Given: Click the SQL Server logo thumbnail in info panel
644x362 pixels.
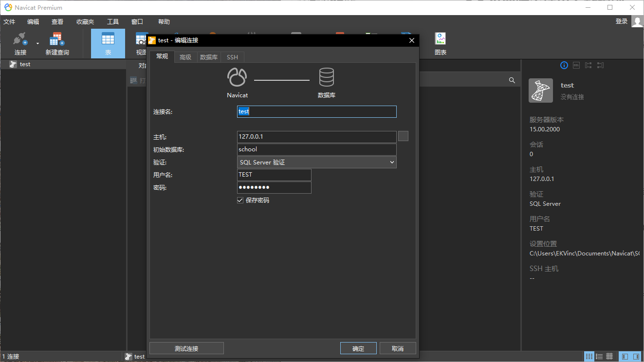Looking at the screenshot, I should click(x=541, y=90).
